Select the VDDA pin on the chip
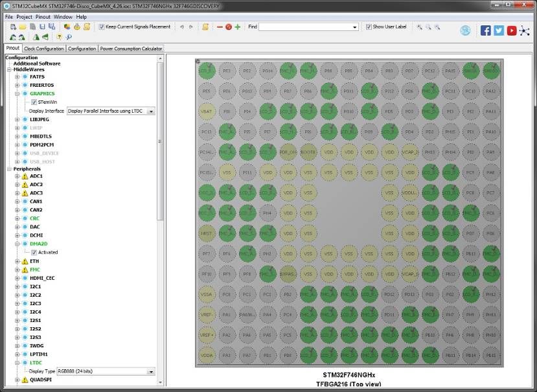537x392 pixels. [x=207, y=355]
